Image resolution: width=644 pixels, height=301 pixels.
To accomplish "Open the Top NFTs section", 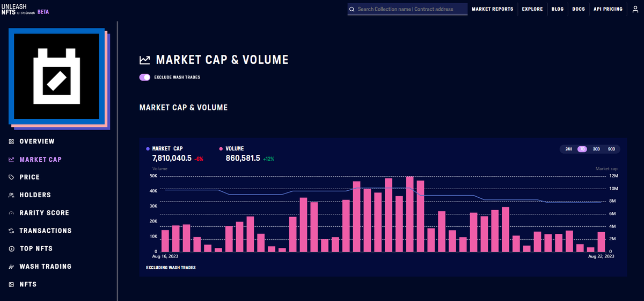I will (36, 249).
